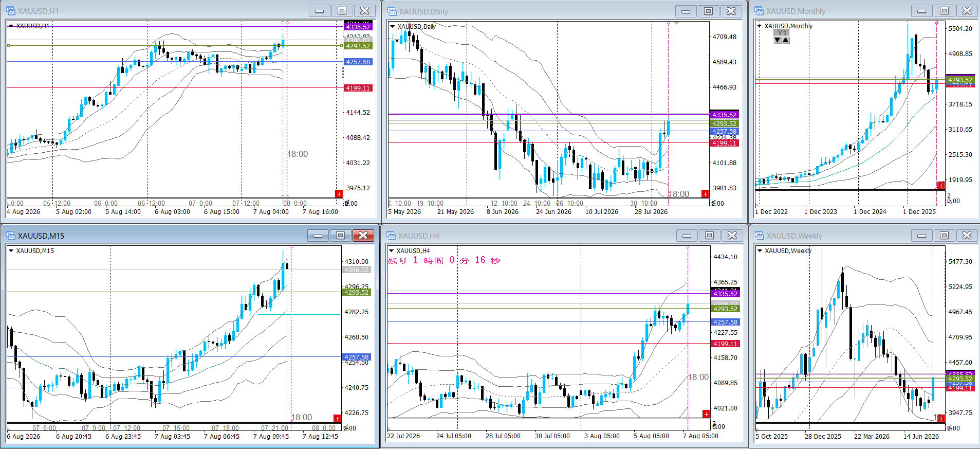Screen dimensions: 980x449
Task: Click the chart icon in the XAUUSD,M15 title bar
Action: pos(11,236)
